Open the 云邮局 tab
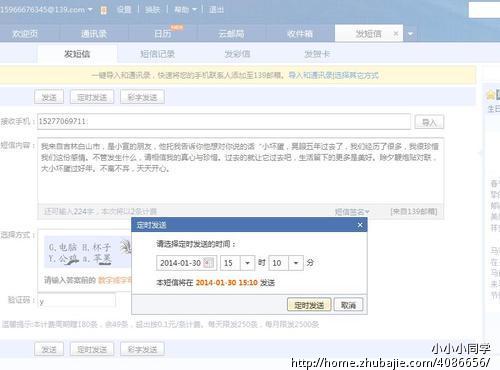The width and height of the screenshot is (500, 370). (231, 34)
